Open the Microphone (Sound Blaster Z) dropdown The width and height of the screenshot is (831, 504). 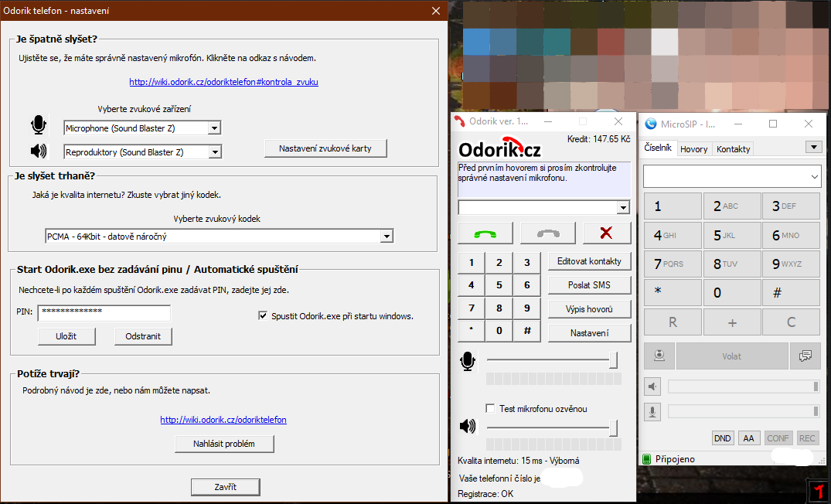click(214, 128)
